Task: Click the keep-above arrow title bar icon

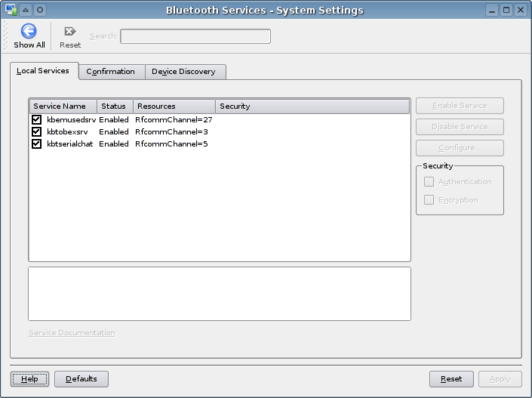Action: [26, 10]
